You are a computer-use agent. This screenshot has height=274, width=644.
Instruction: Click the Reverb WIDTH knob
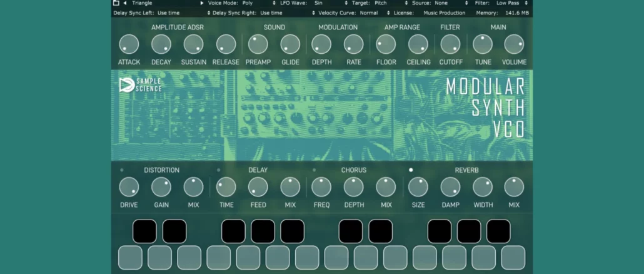click(483, 187)
